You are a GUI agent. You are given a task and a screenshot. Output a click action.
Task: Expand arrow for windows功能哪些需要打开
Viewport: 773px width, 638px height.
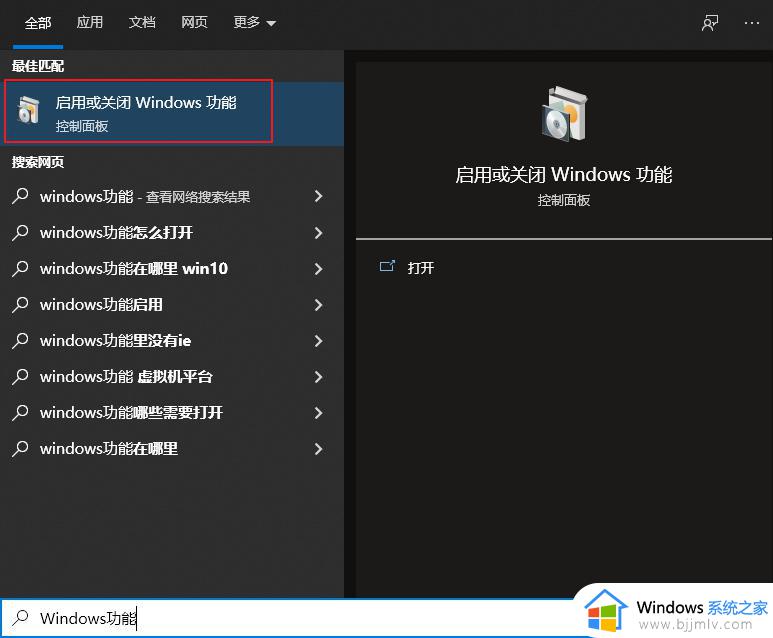tap(318, 412)
